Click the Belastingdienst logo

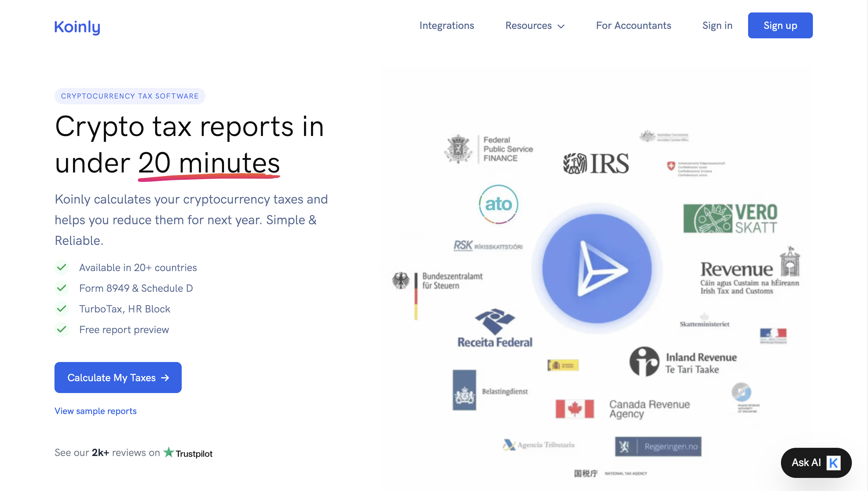[490, 390]
